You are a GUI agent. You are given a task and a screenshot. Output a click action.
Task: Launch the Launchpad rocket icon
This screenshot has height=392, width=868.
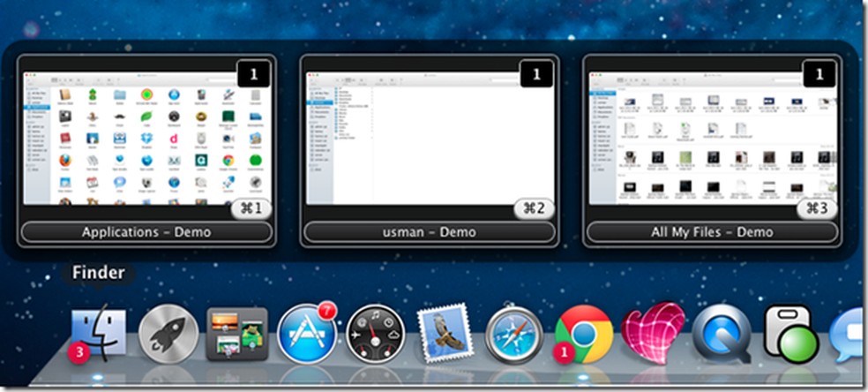(168, 335)
